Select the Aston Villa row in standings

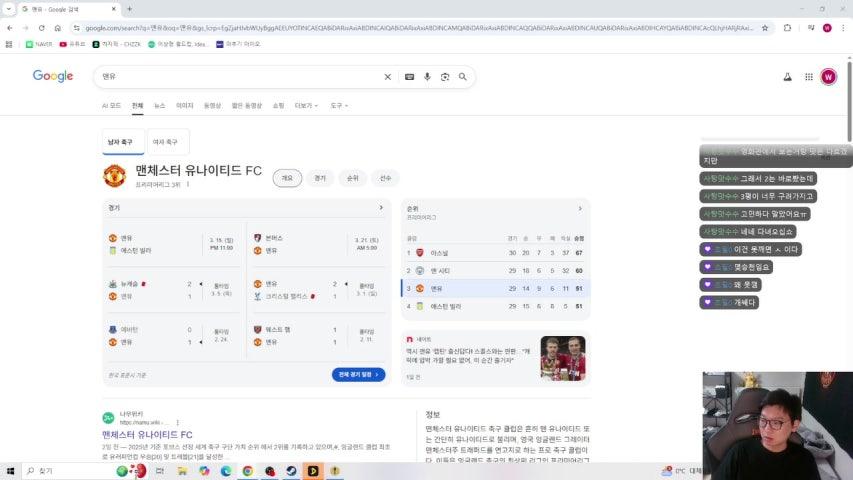point(496,306)
